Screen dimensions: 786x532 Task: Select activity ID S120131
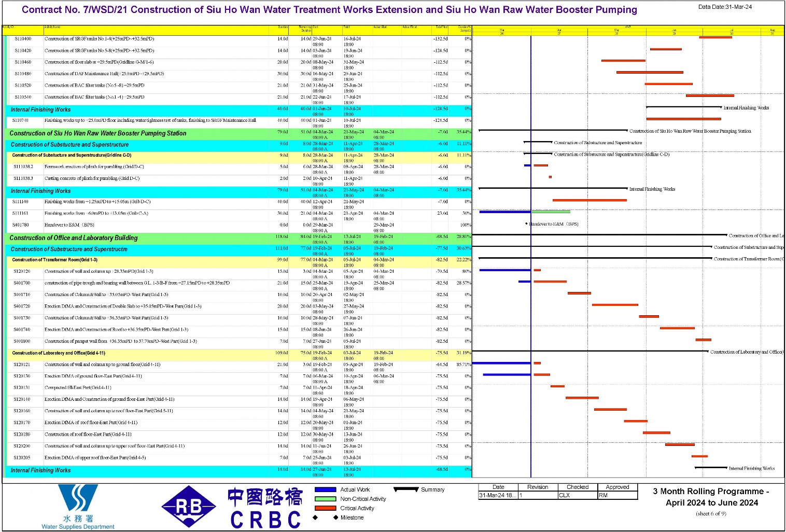point(22,388)
